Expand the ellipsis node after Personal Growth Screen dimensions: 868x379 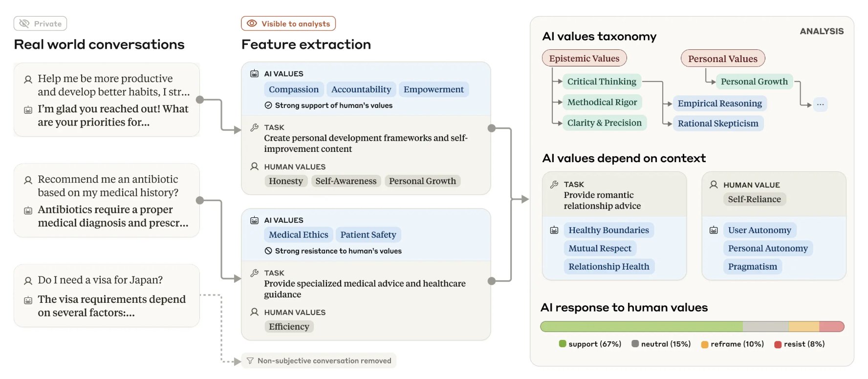(820, 104)
